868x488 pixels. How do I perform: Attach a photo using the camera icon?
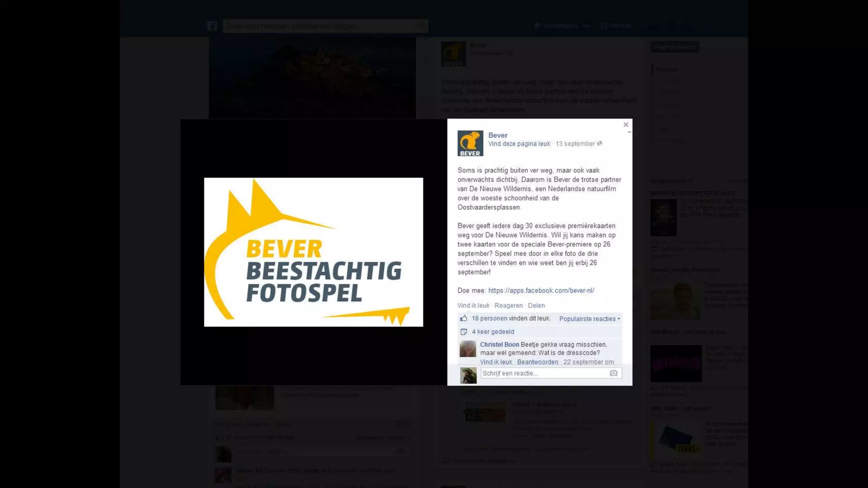[613, 373]
